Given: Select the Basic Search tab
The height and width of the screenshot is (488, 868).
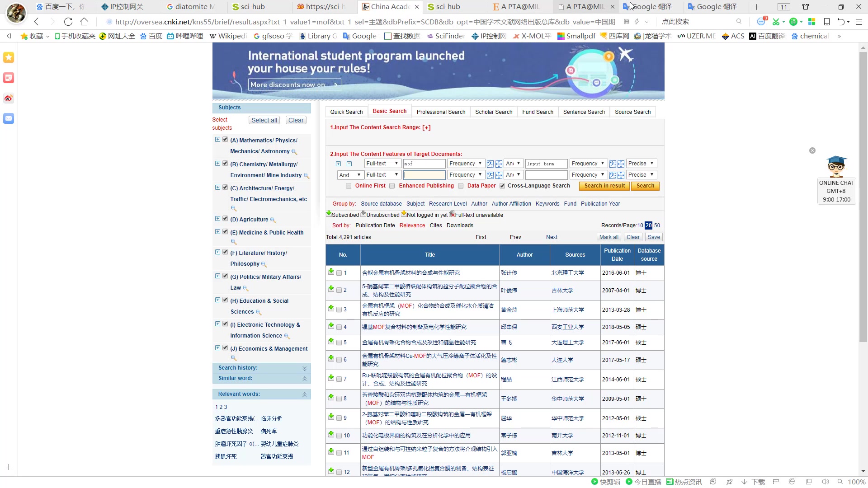Looking at the screenshot, I should point(389,111).
